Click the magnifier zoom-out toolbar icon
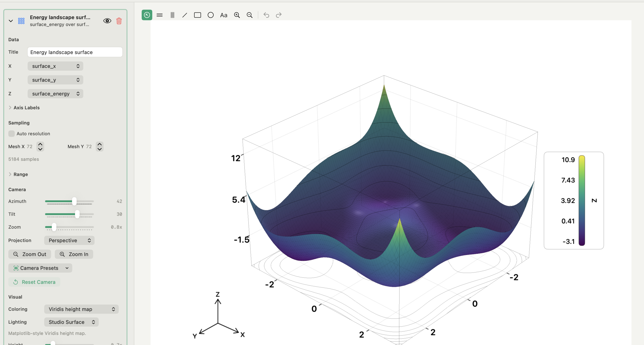 click(x=250, y=15)
